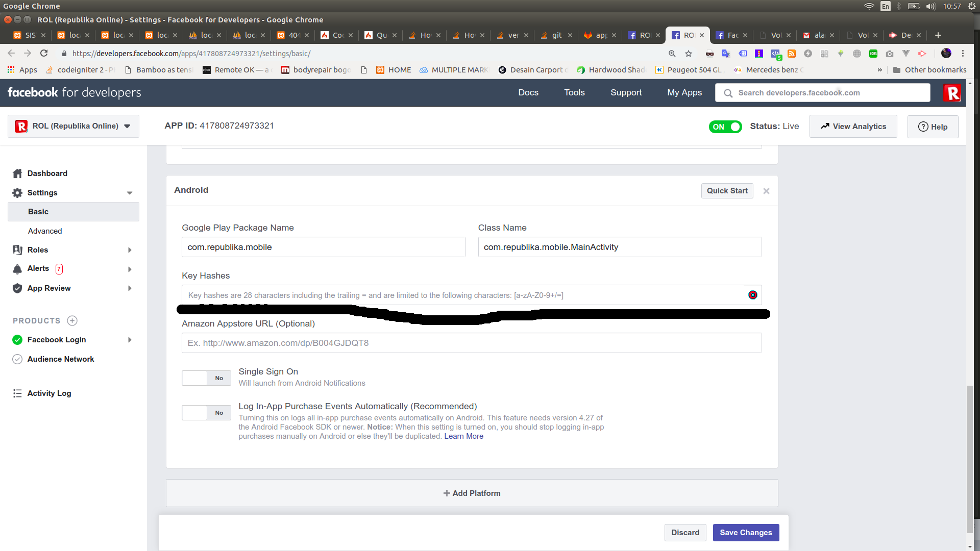This screenshot has height=551, width=980.
Task: Open the Docs menu
Action: 528,92
